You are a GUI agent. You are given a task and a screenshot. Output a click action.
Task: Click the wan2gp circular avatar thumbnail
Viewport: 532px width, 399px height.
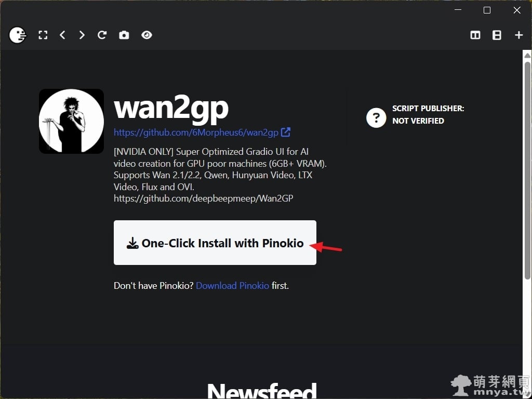pyautogui.click(x=71, y=121)
